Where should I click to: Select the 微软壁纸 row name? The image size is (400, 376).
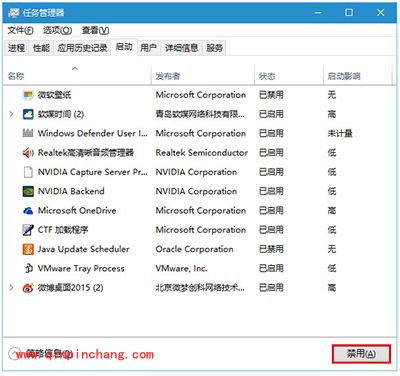click(x=54, y=95)
